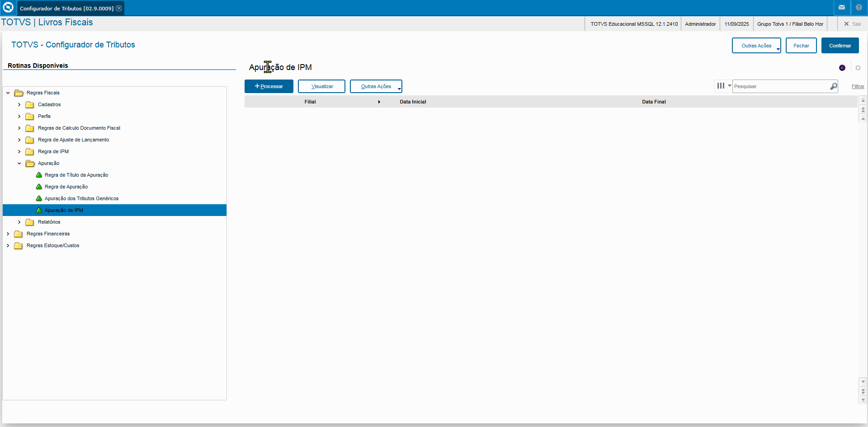Image resolution: width=868 pixels, height=427 pixels.
Task: Click green triangle of Apuração de IPM
Action: (x=39, y=210)
